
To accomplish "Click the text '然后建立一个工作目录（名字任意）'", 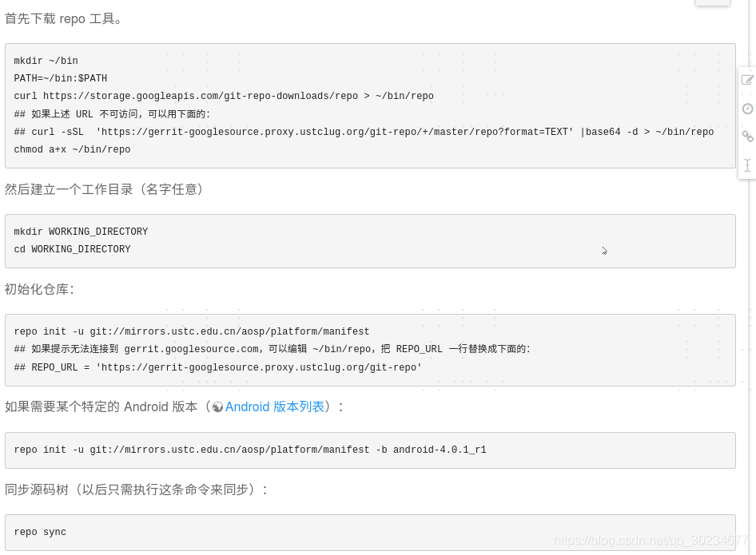I will coord(105,189).
